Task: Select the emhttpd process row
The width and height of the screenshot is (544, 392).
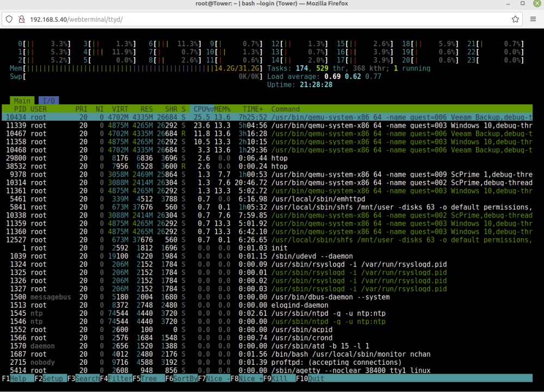Action: [x=267, y=199]
